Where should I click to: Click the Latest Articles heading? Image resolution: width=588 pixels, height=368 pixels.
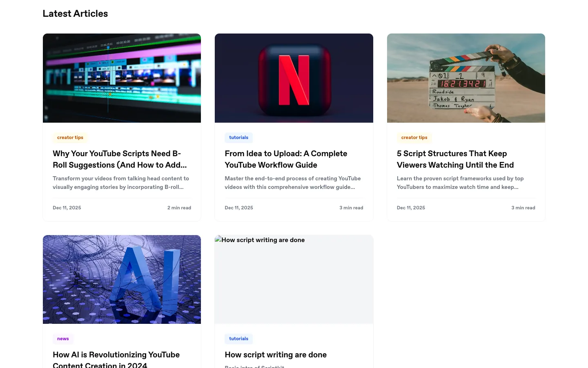[75, 13]
